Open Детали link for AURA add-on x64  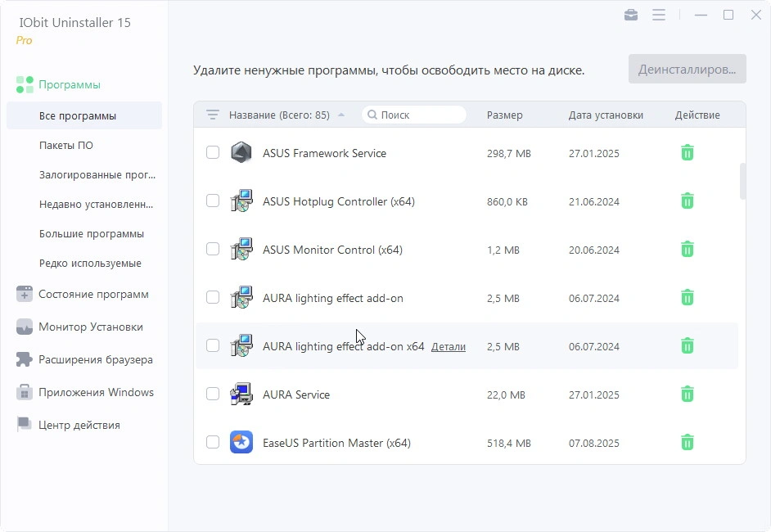point(448,347)
